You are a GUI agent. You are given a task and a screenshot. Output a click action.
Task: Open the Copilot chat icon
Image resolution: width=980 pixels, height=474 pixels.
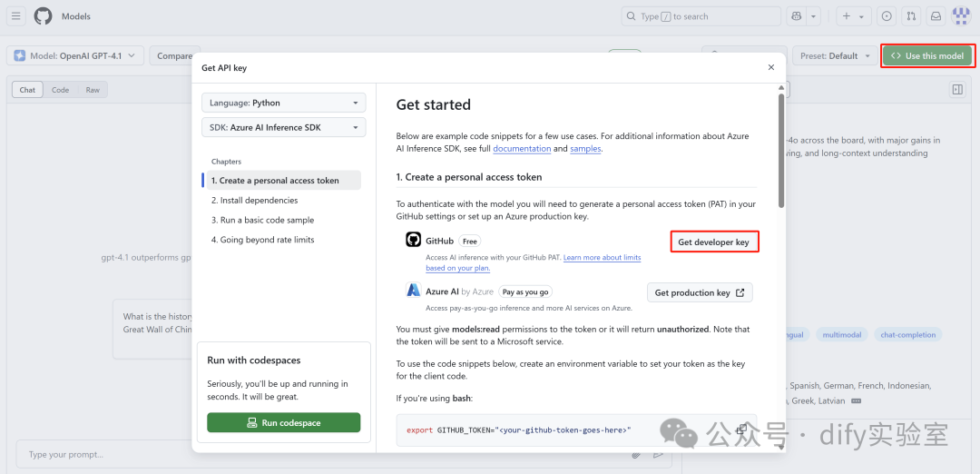(x=796, y=16)
